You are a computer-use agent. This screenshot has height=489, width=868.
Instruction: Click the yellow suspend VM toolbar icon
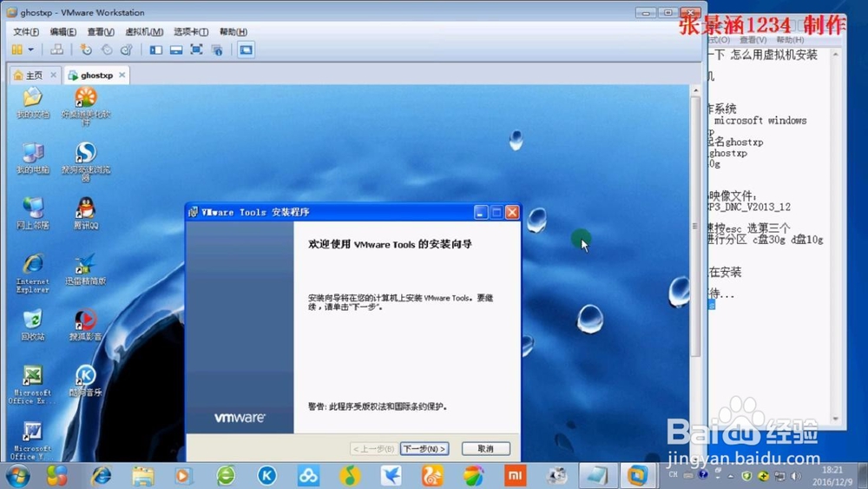[17, 50]
